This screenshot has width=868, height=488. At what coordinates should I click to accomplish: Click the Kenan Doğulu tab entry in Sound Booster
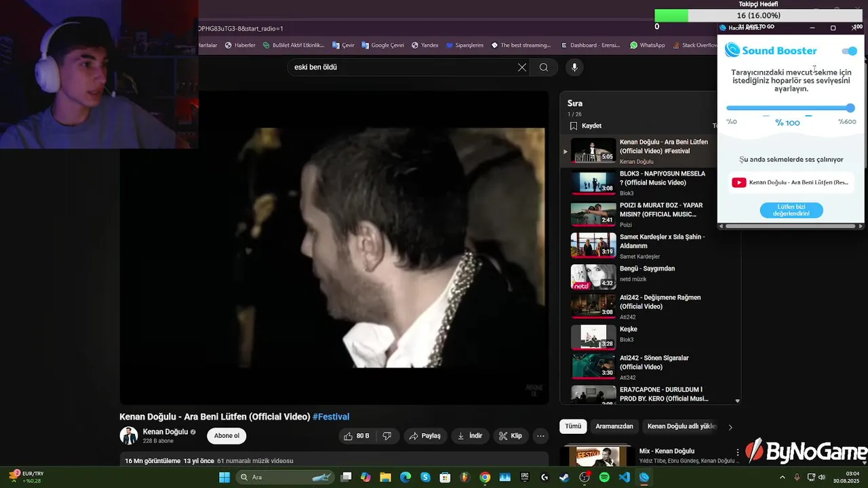click(791, 182)
